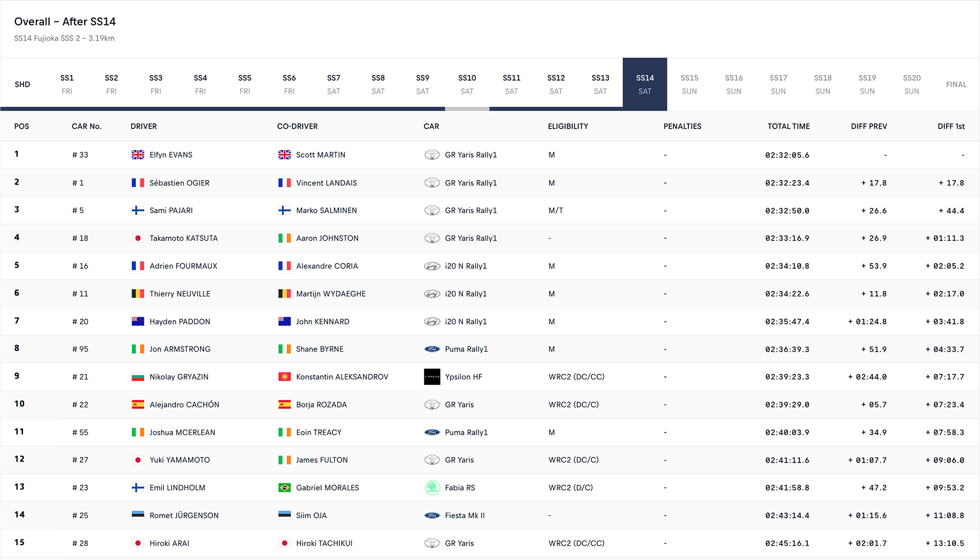The height and width of the screenshot is (560, 980).
Task: Click Hyundai logo in Hayden PADDON row
Action: [x=432, y=322]
